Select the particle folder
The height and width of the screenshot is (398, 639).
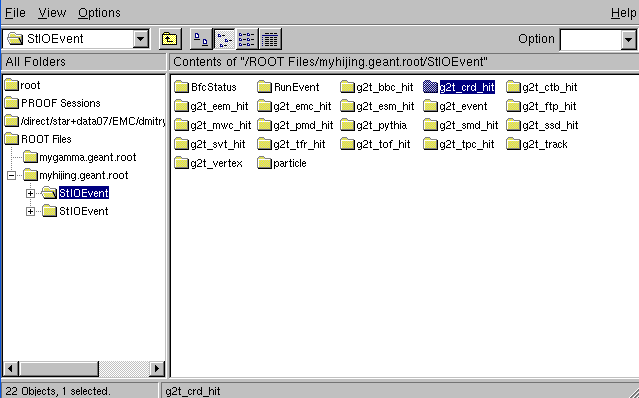(282, 163)
